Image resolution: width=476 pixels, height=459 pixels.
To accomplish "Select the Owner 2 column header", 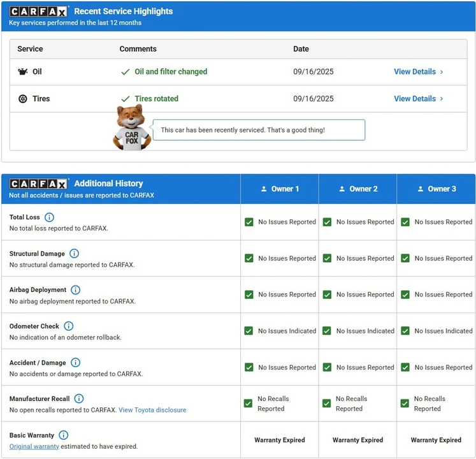I will [357, 189].
